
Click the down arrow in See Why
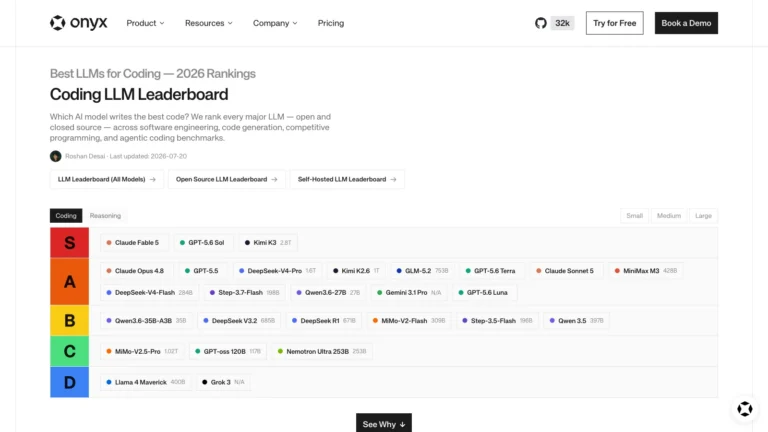402,425
